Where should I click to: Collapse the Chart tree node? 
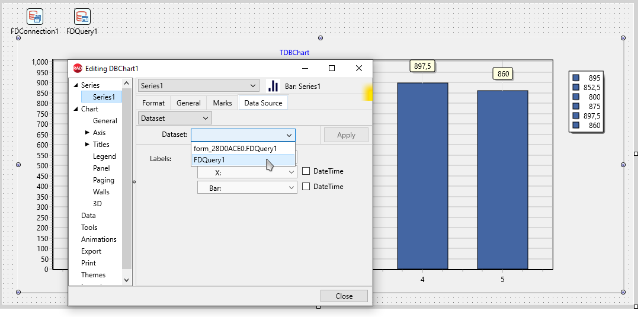coord(76,109)
